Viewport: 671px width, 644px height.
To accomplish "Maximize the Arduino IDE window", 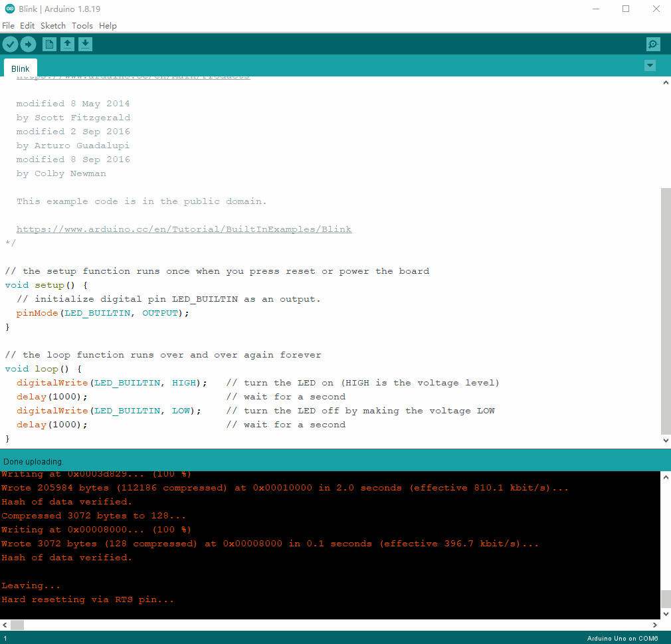I will [x=626, y=9].
